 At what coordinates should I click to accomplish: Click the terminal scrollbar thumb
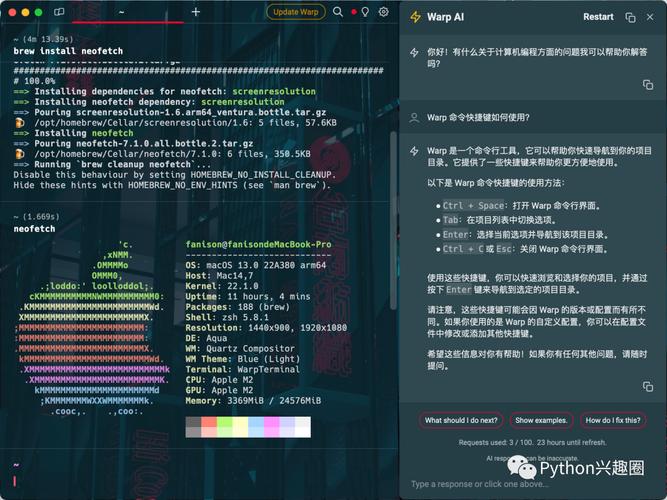pyautogui.click(x=393, y=221)
